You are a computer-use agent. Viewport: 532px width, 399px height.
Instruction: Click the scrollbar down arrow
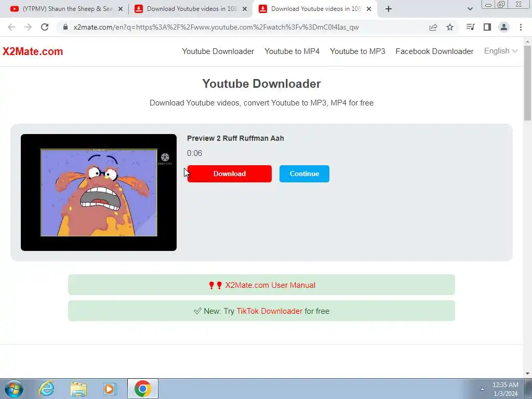tap(528, 374)
